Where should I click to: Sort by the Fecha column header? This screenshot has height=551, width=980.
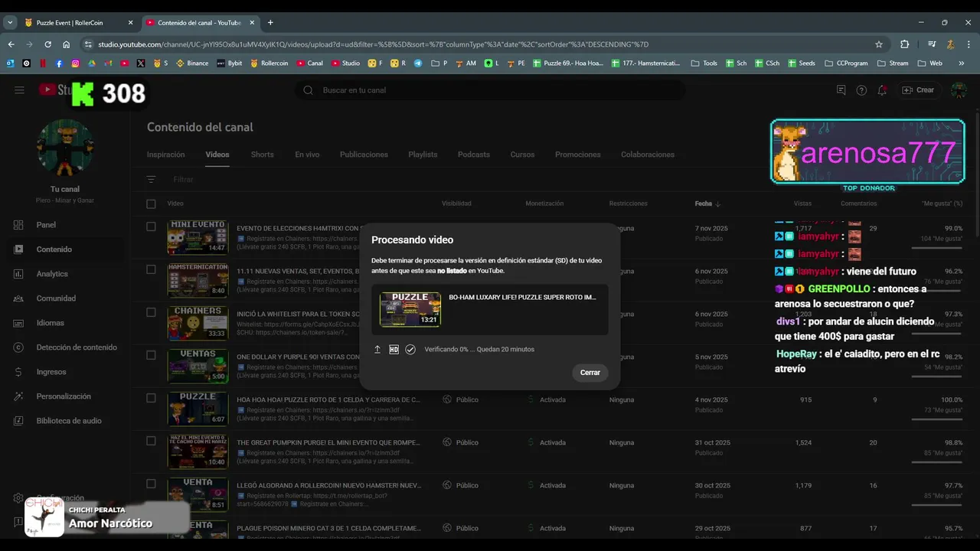[x=707, y=204]
